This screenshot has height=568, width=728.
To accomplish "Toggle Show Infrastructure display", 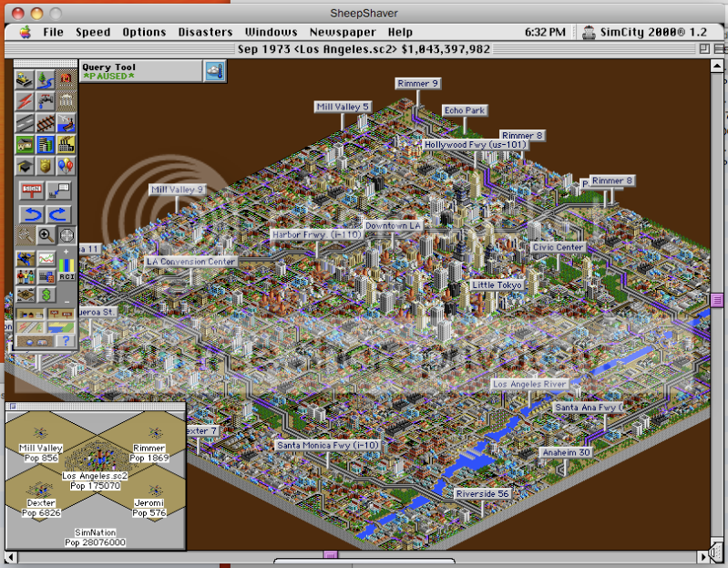I will 30,328.
